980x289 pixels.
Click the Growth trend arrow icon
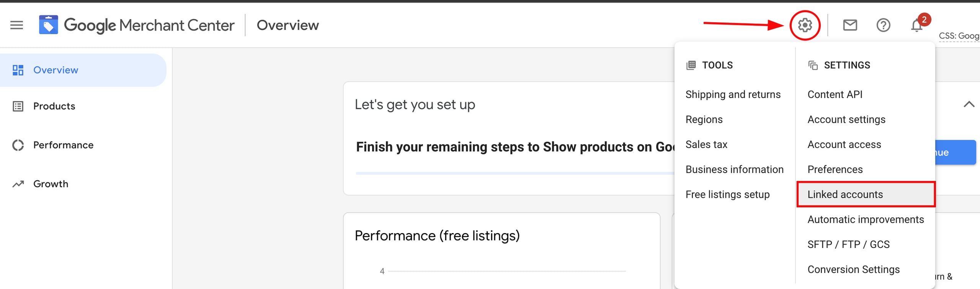[18, 184]
